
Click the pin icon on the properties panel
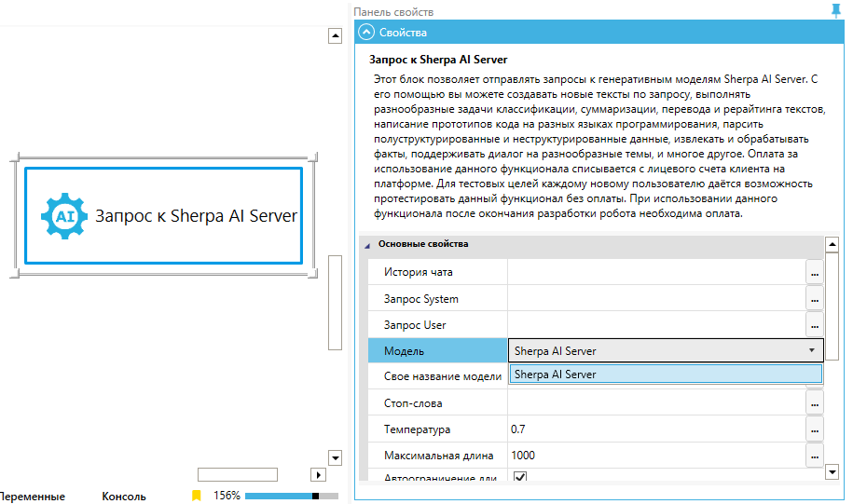pyautogui.click(x=835, y=10)
